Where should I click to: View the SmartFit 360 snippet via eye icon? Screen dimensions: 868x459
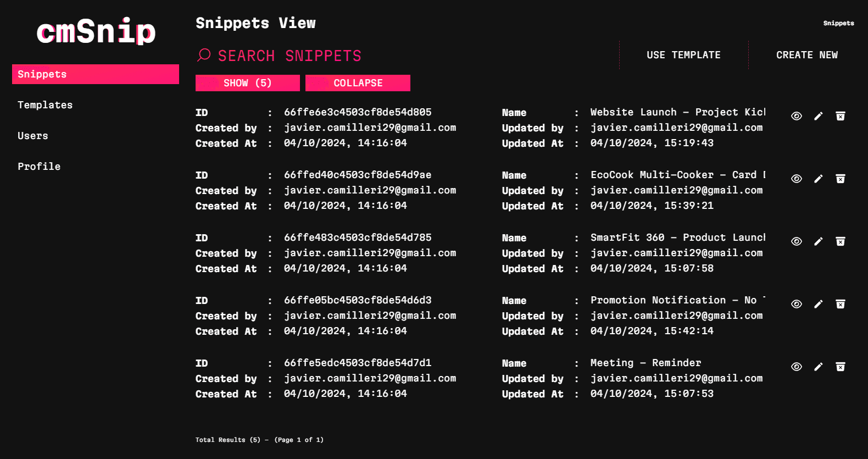[x=796, y=241]
